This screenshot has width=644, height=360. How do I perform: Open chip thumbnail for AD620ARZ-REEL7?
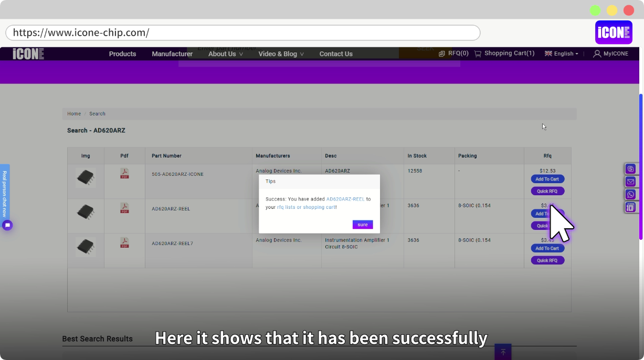click(86, 247)
